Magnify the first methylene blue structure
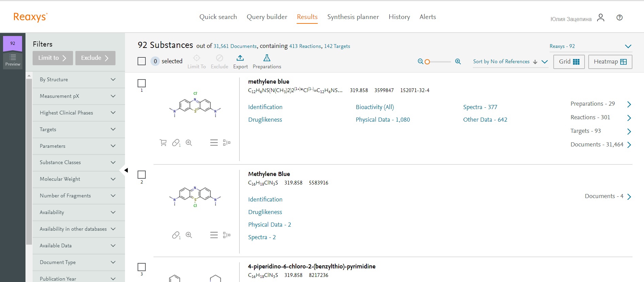Image resolution: width=644 pixels, height=282 pixels. point(189,143)
